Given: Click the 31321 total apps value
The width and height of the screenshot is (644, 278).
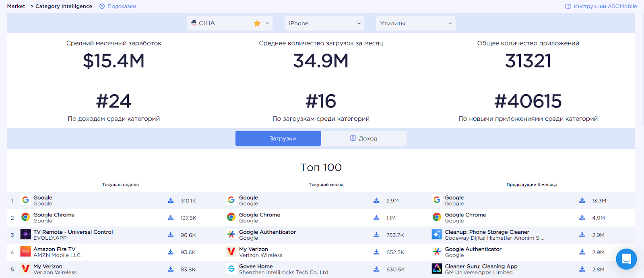Looking at the screenshot, I should point(528,61).
